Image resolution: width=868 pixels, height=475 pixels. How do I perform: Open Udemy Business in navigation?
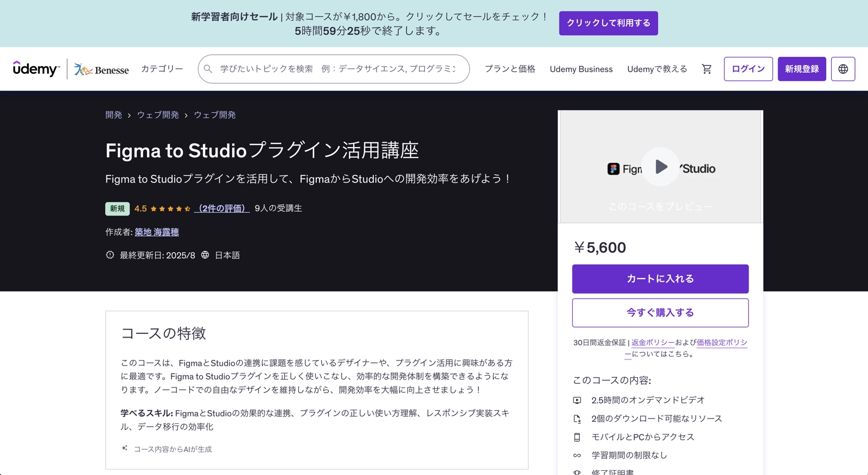click(x=580, y=69)
